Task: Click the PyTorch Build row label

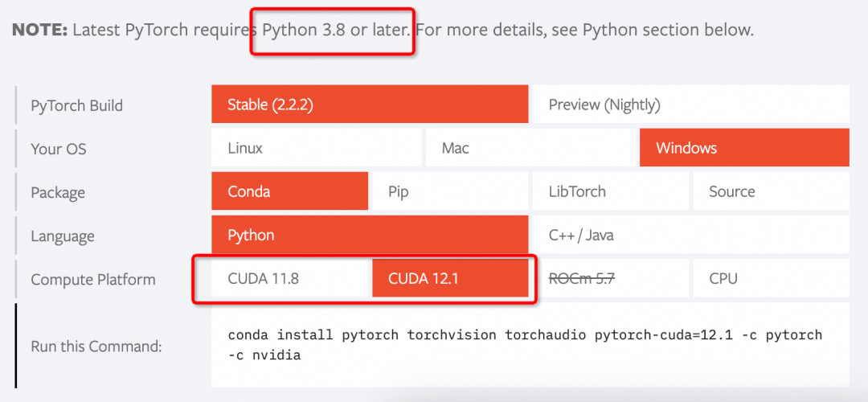Action: click(x=77, y=105)
